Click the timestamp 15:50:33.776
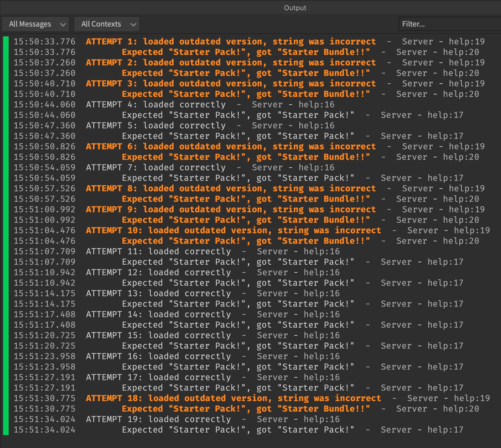Viewport: 501px width, 448px height. 44,41
